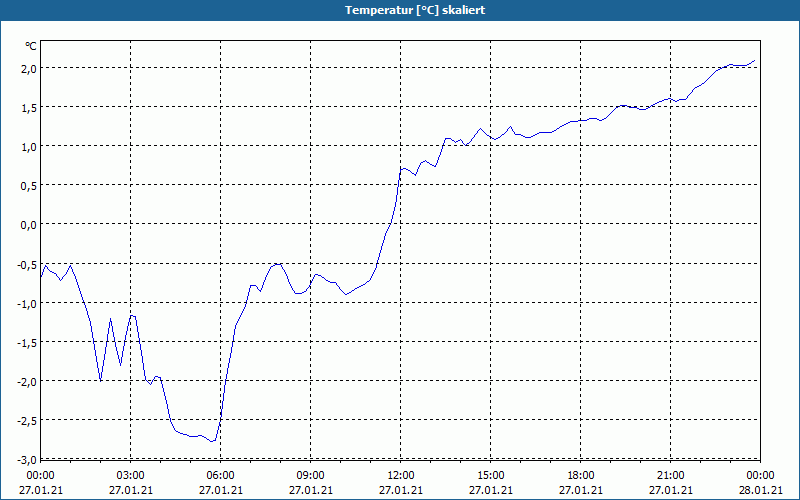Click the °C unit label on the axis
Screen dimensions: 800x500
coord(31,46)
